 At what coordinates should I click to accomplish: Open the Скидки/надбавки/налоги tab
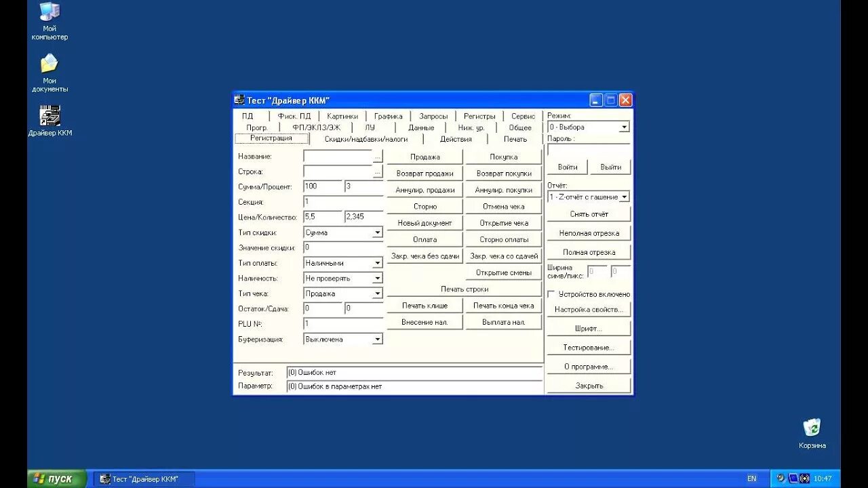(x=366, y=139)
